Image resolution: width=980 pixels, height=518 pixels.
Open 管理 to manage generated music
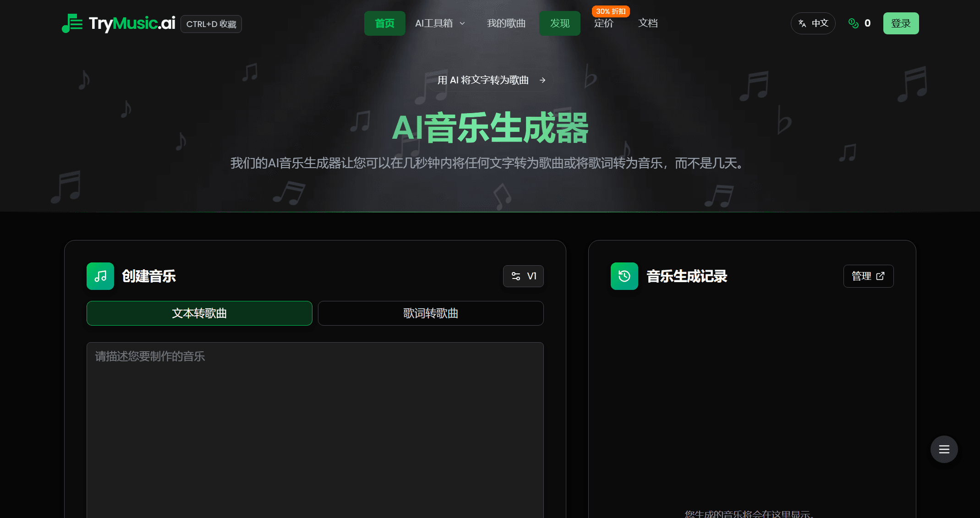click(868, 276)
